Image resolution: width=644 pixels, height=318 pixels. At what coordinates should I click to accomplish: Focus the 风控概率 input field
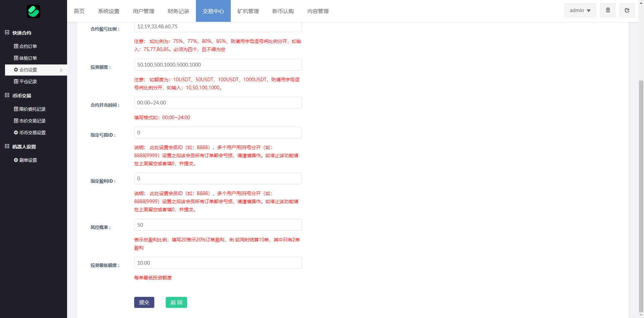point(218,225)
